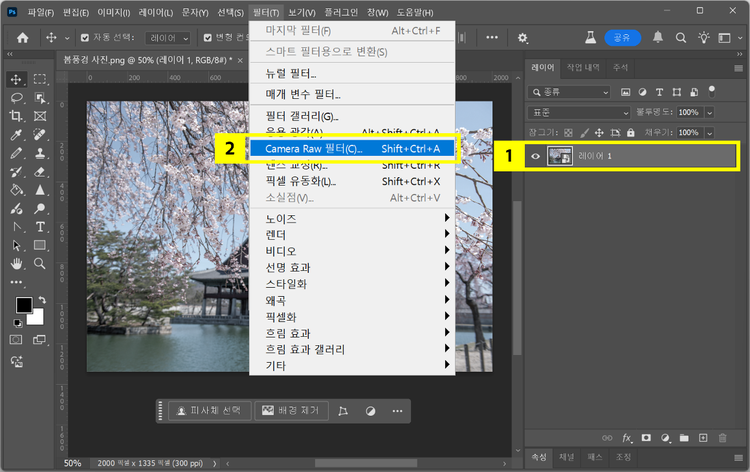The image size is (750, 472).
Task: Select the Horizontal Type tool
Action: pos(40,227)
